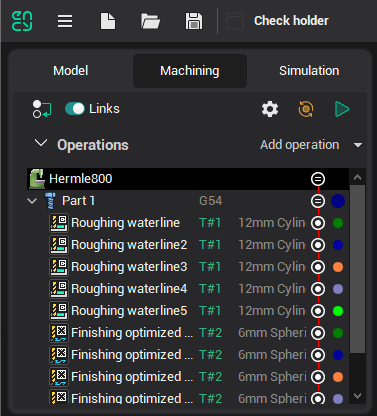Toggle the link node of Roughing waterline2

tap(318, 245)
